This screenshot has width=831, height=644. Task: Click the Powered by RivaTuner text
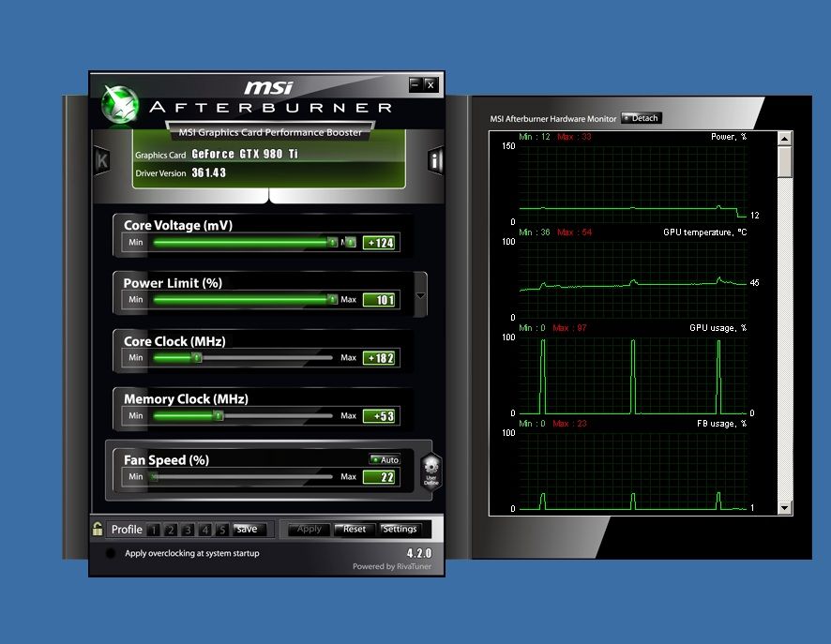(392, 566)
